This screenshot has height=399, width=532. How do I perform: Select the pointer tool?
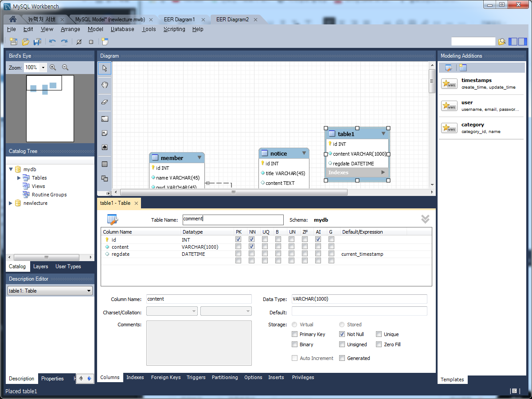point(105,68)
